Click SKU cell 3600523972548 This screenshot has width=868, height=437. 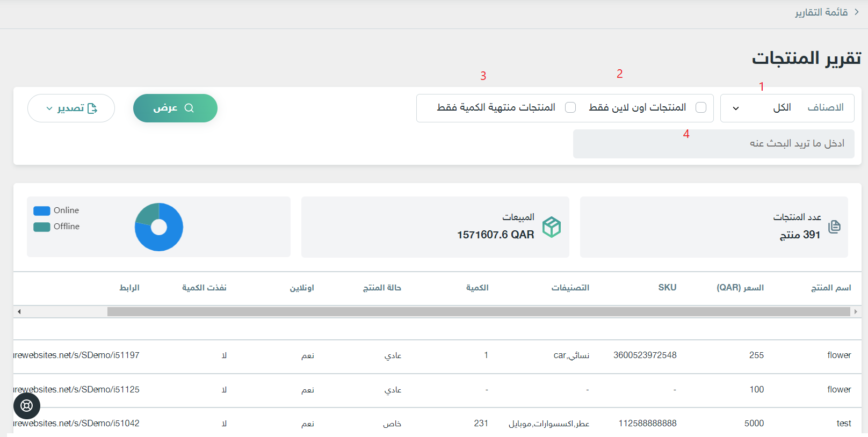(x=645, y=355)
